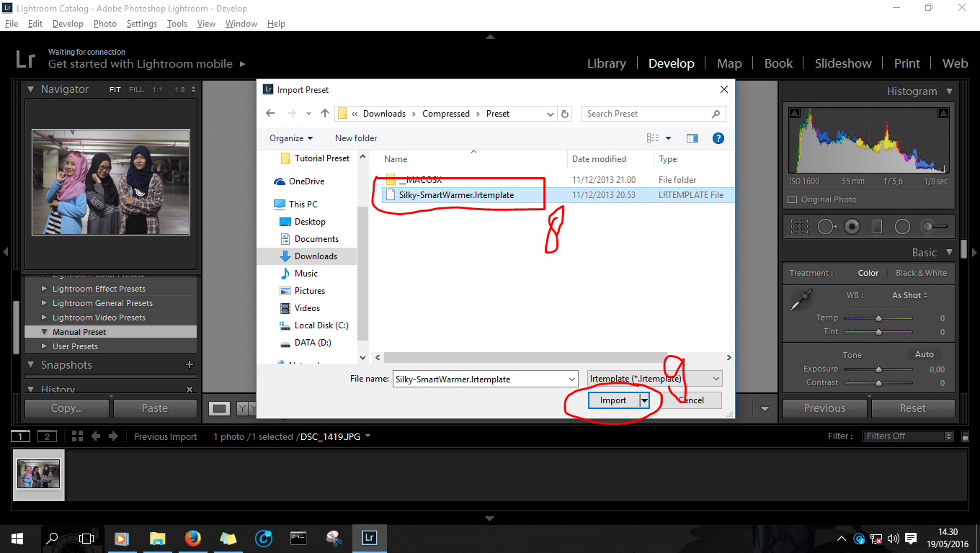Go forward using filmstrip right arrow
This screenshot has width=980, height=553.
click(x=114, y=436)
